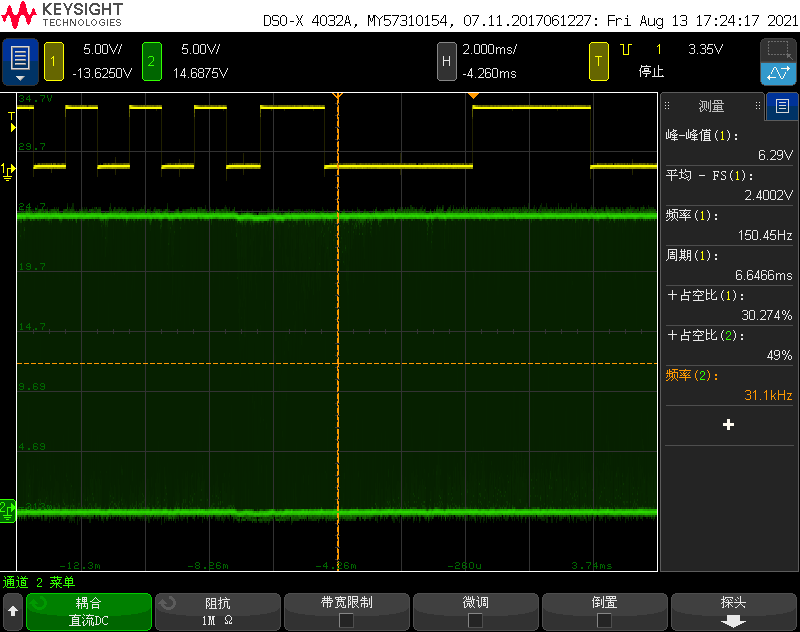800x632 pixels.
Task: Open the 阻抗 1MΩ impedance softkey
Action: click(218, 612)
